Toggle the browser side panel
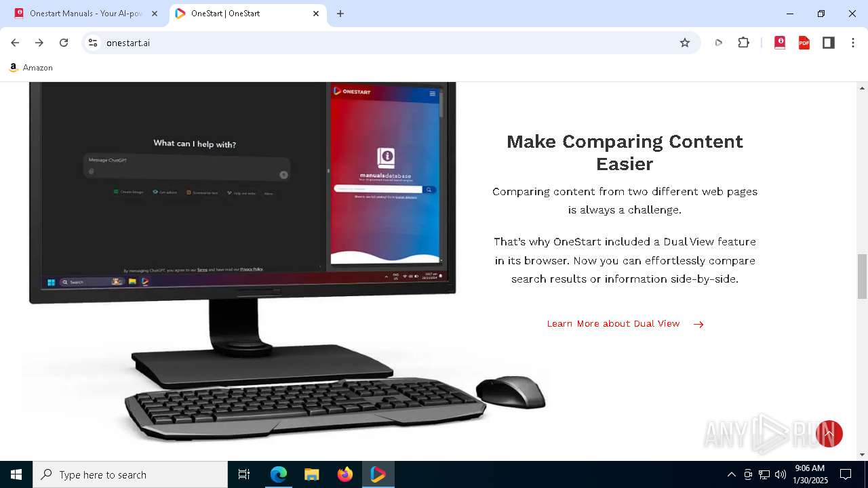868x488 pixels. coord(829,43)
